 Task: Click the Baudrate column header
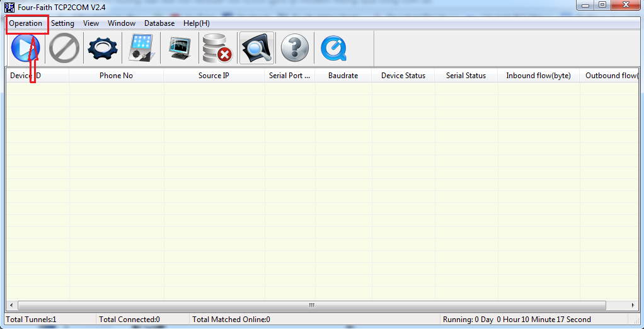click(x=343, y=76)
